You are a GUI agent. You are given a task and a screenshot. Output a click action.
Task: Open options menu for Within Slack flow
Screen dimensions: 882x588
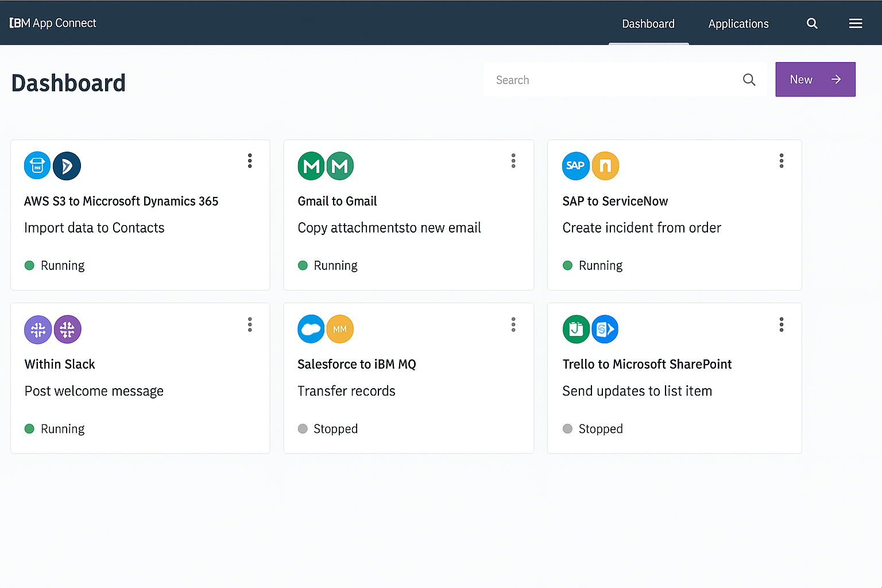(250, 324)
